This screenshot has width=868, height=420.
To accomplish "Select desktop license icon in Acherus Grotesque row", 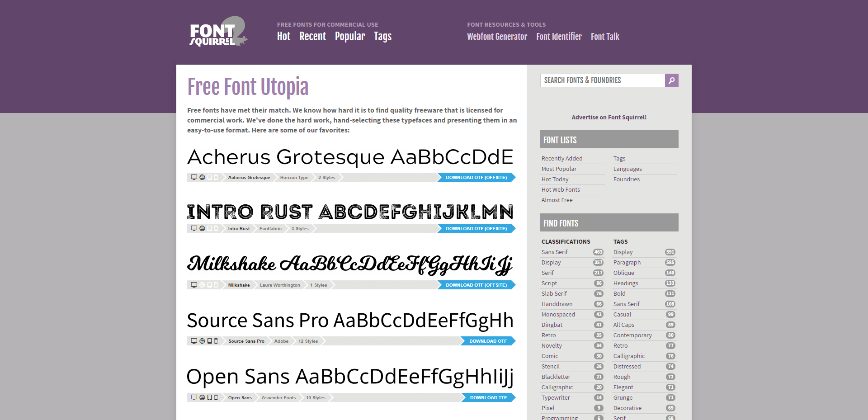I will tap(194, 177).
